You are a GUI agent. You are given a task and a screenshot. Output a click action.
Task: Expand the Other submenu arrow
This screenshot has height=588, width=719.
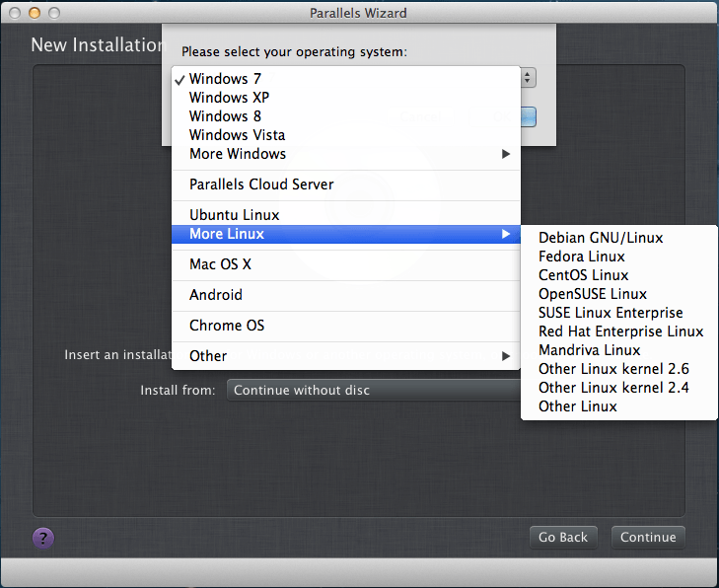point(506,356)
